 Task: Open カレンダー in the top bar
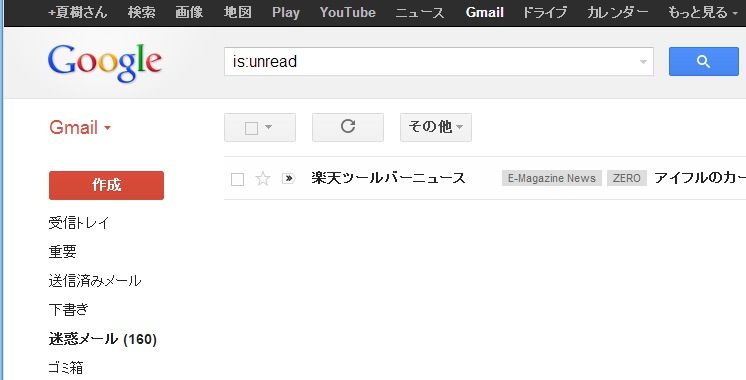[x=618, y=12]
